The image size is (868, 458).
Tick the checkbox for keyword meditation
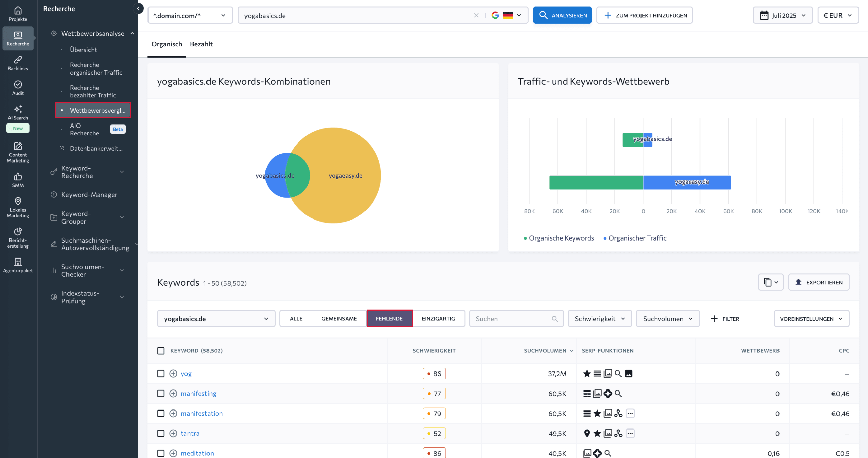161,453
